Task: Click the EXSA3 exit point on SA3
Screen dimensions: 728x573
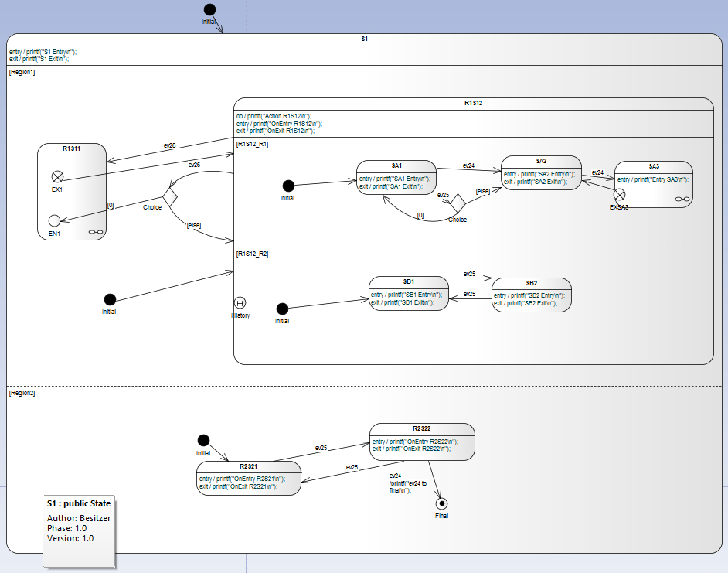Action: click(x=619, y=196)
